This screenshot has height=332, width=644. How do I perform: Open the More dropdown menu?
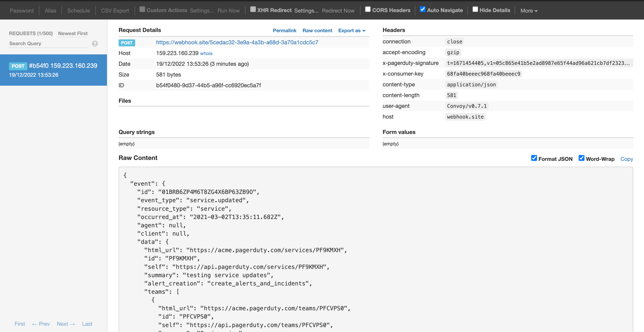click(529, 11)
